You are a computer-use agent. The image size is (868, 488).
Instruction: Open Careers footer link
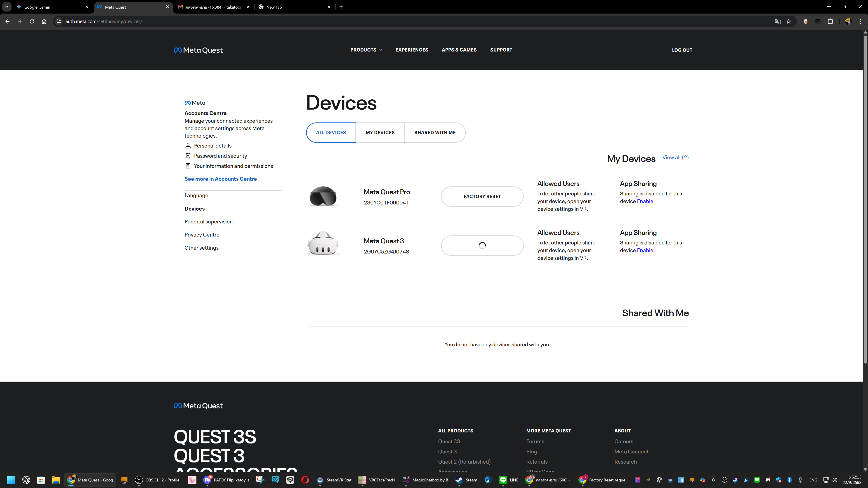pos(623,441)
